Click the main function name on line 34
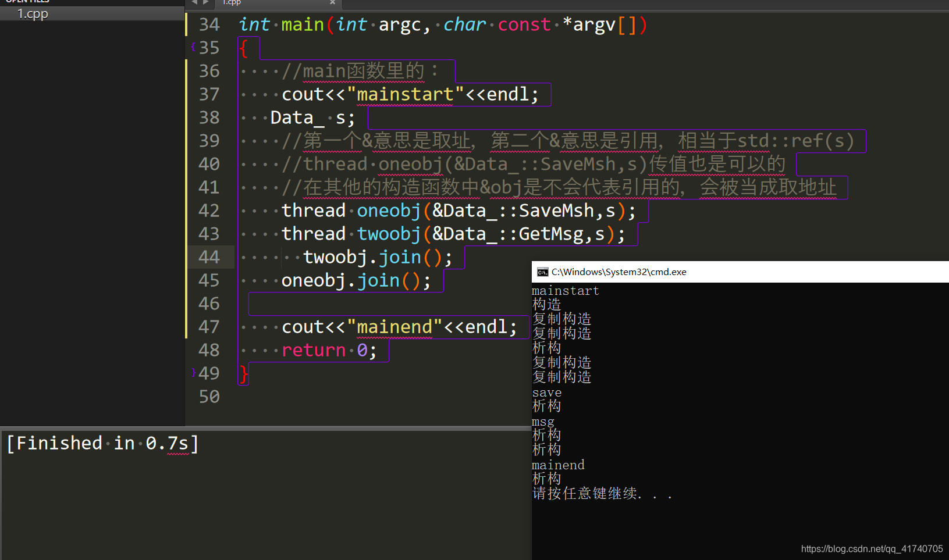949x560 pixels. coord(303,24)
